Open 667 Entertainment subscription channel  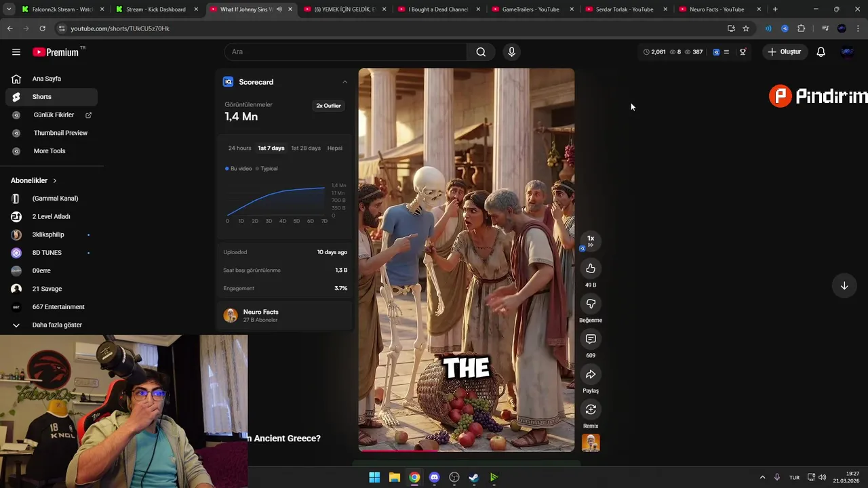[52, 307]
